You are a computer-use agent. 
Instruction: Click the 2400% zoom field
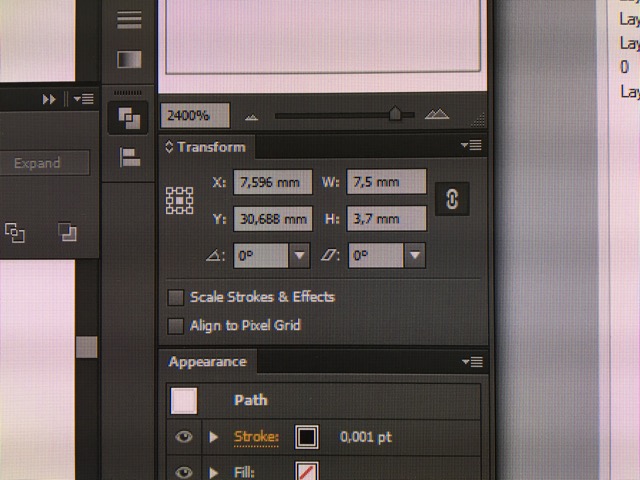coord(195,116)
